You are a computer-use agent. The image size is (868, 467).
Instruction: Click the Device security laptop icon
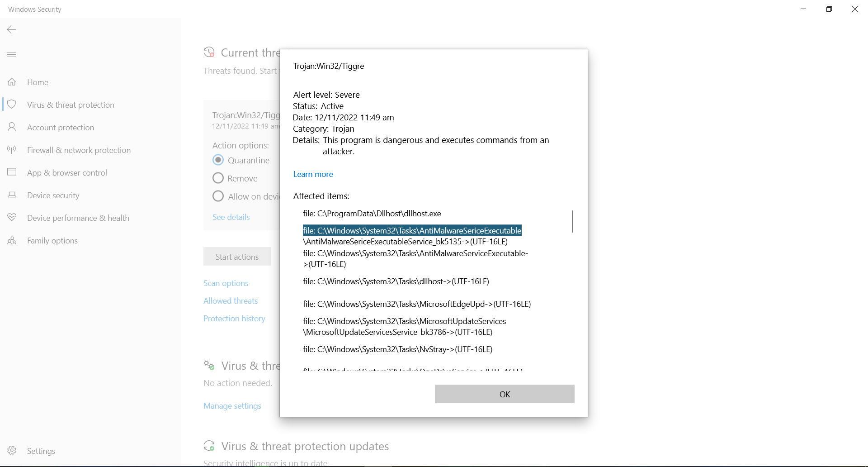[12, 195]
